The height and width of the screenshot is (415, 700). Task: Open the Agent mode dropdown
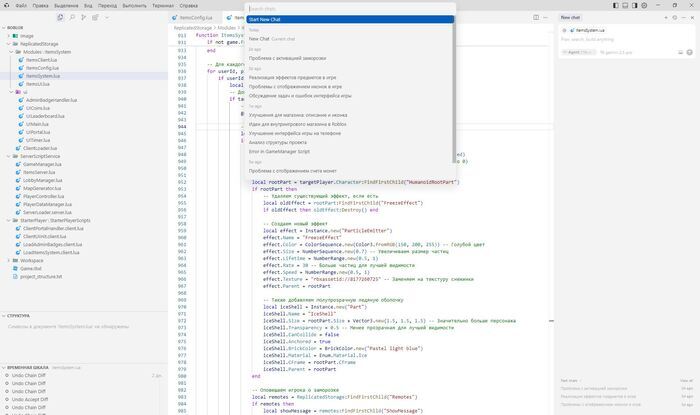click(579, 52)
